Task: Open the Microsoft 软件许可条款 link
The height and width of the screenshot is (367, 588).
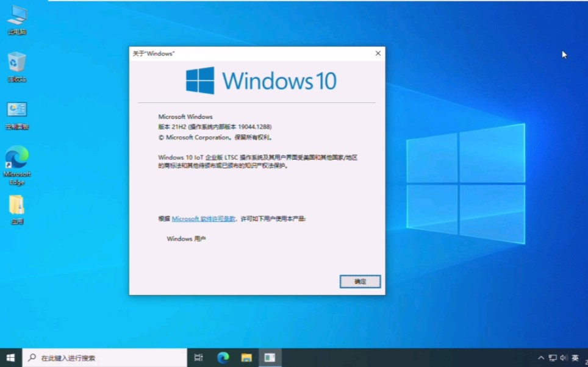Action: (203, 218)
